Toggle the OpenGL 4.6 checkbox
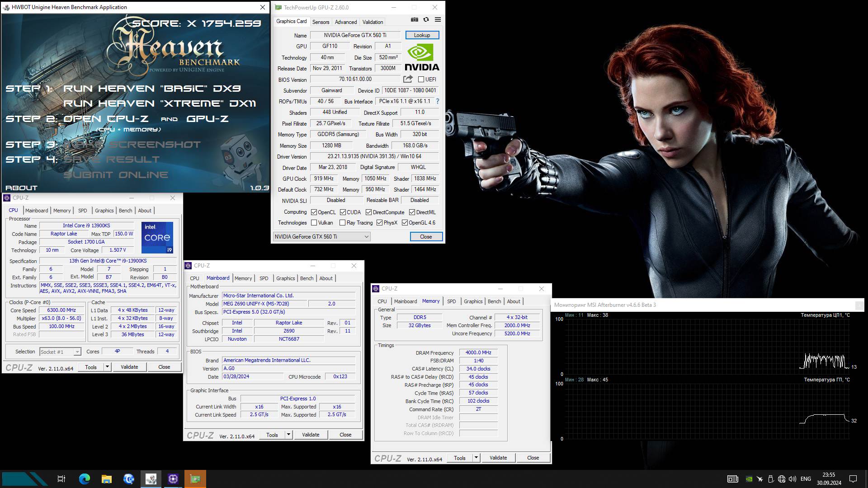This screenshot has height=488, width=868. 405,223
